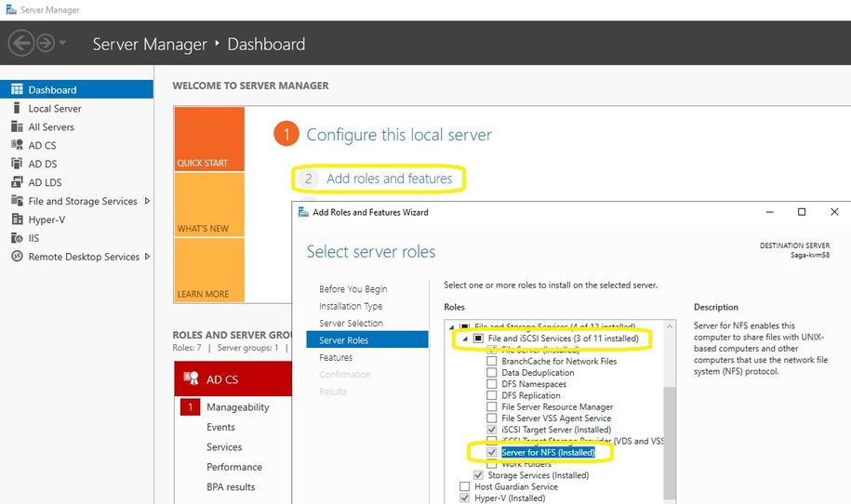Close the Add Roles and Features Wizard

pyautogui.click(x=834, y=212)
